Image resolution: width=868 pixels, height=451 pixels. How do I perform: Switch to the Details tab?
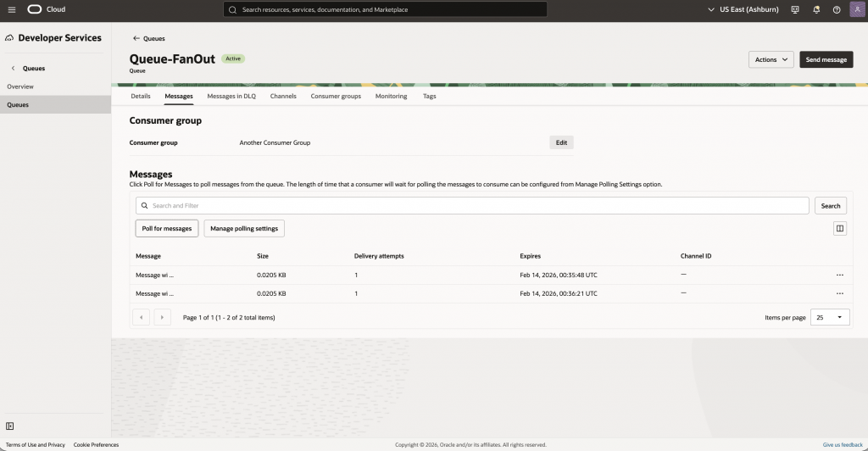(141, 96)
